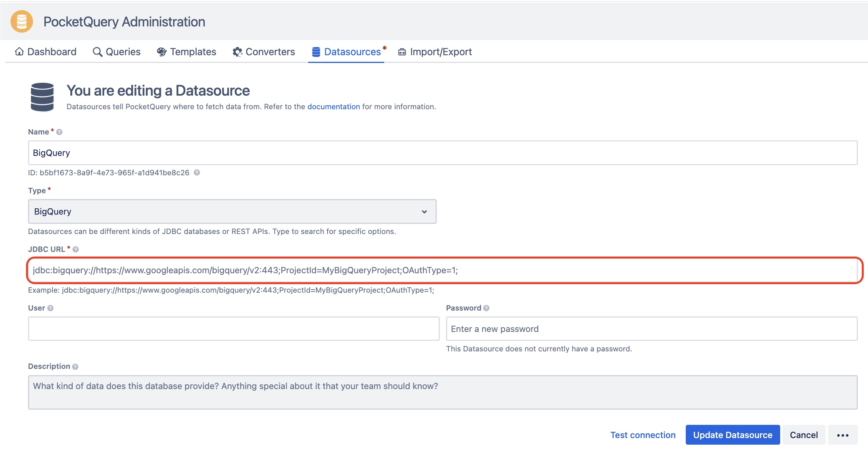Open the datasource ID help icon
This screenshot has width=868, height=454.
(x=197, y=173)
